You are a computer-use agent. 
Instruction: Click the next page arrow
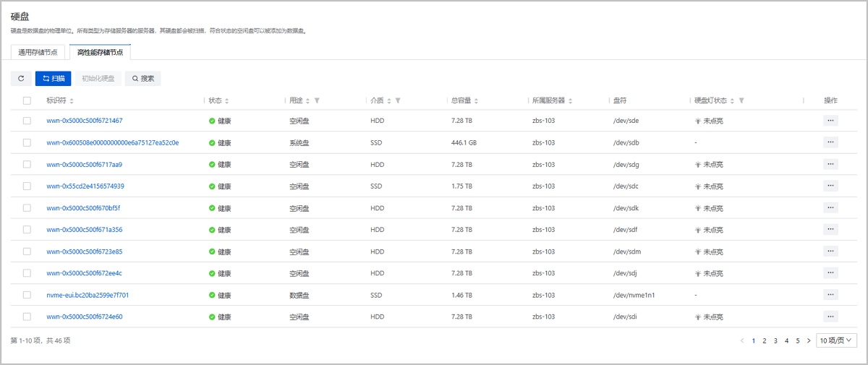click(808, 340)
